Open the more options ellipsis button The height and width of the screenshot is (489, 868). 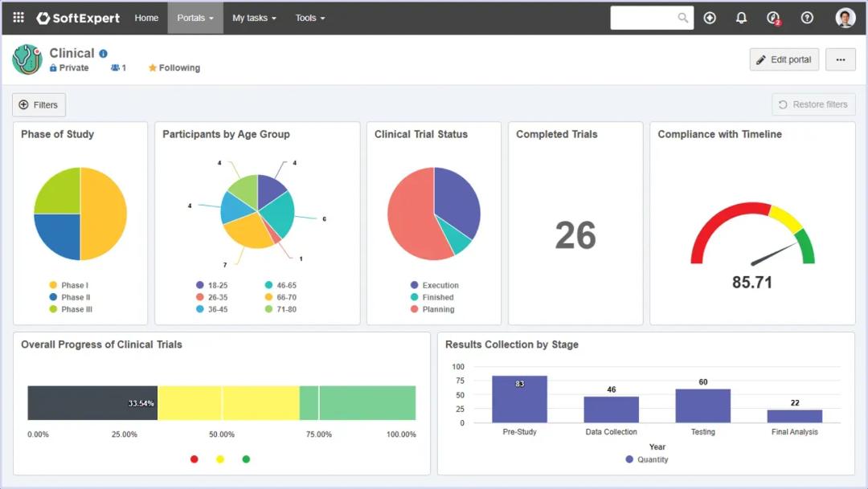(x=840, y=59)
